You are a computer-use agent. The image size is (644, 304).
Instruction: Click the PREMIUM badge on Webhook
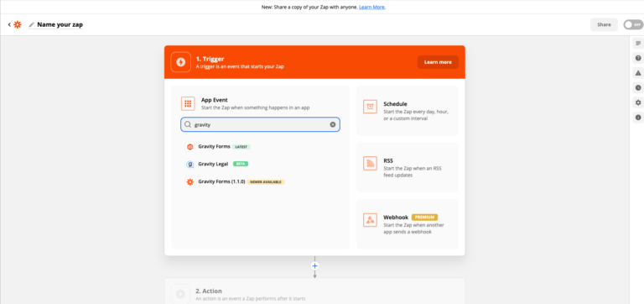pyautogui.click(x=424, y=218)
